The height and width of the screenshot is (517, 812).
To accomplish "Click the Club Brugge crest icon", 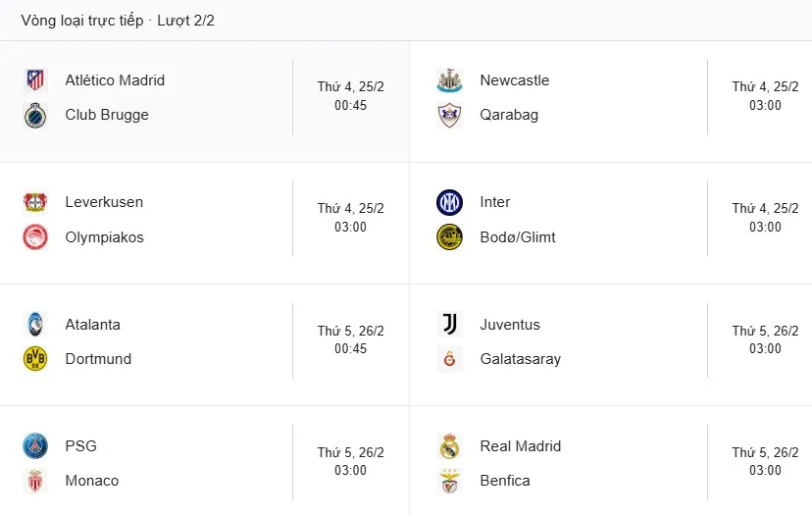I will [x=35, y=115].
